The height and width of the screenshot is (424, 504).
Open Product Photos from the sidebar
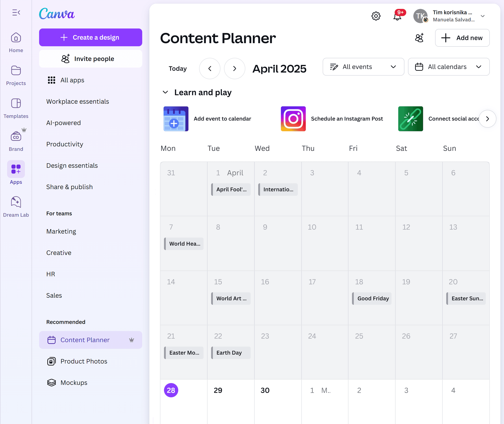83,361
